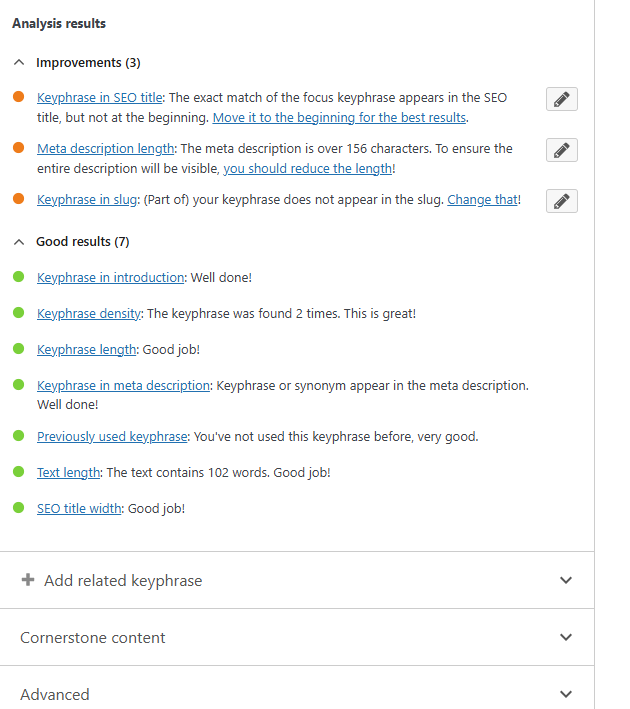The height and width of the screenshot is (709, 630).
Task: Open the Text length link
Action: (68, 472)
